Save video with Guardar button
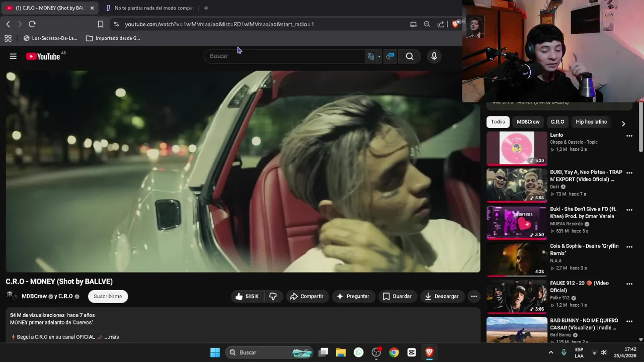This screenshot has height=362, width=644. [397, 297]
